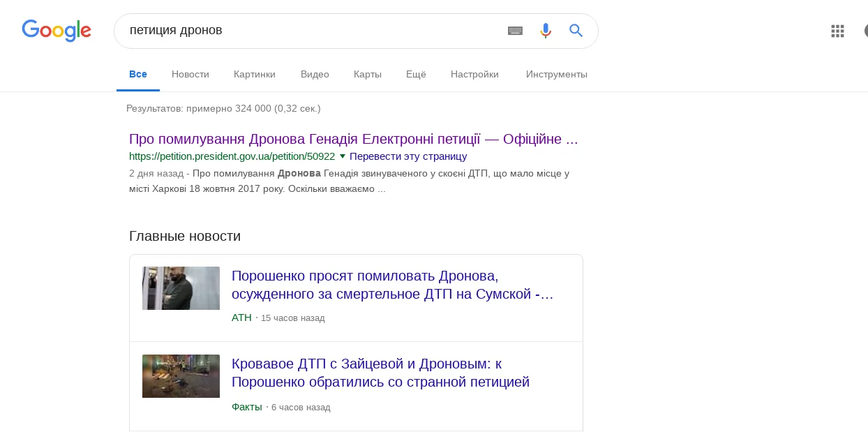Screen dimensions: 868x432
Task: Open the on-screen keyboard icon
Action: point(515,31)
